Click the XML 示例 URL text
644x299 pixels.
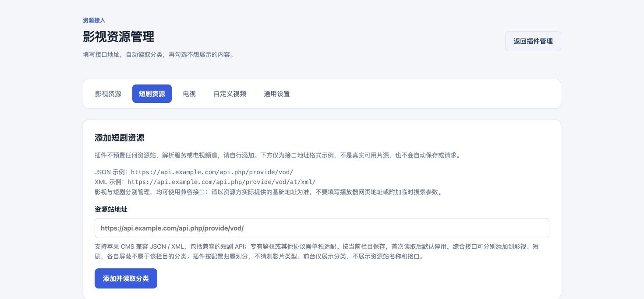[222, 182]
